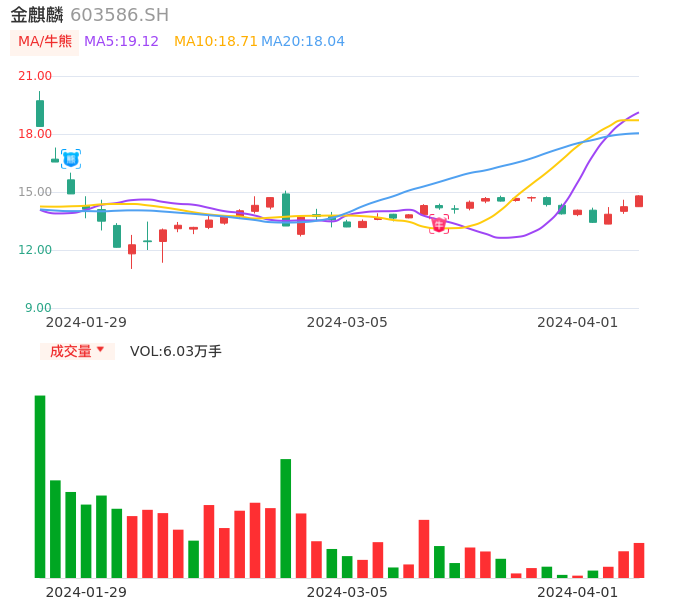Select the 成交量 volume indicator label
The image size is (686, 606).
pyautogui.click(x=70, y=351)
